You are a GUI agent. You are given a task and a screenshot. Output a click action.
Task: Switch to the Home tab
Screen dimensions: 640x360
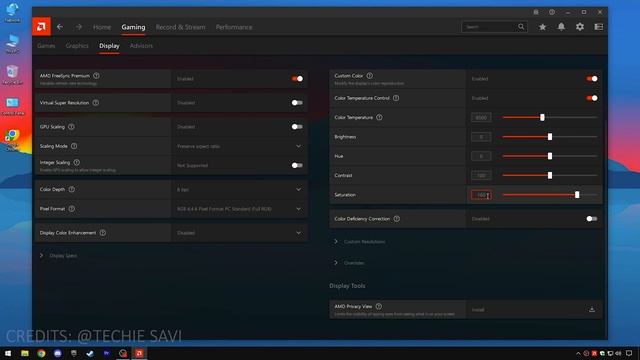pos(102,27)
